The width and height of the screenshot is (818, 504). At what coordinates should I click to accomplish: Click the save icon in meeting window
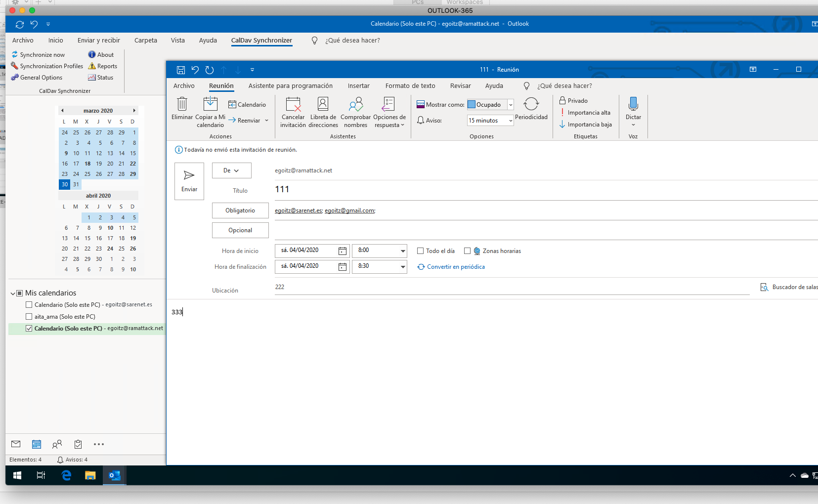coord(181,70)
